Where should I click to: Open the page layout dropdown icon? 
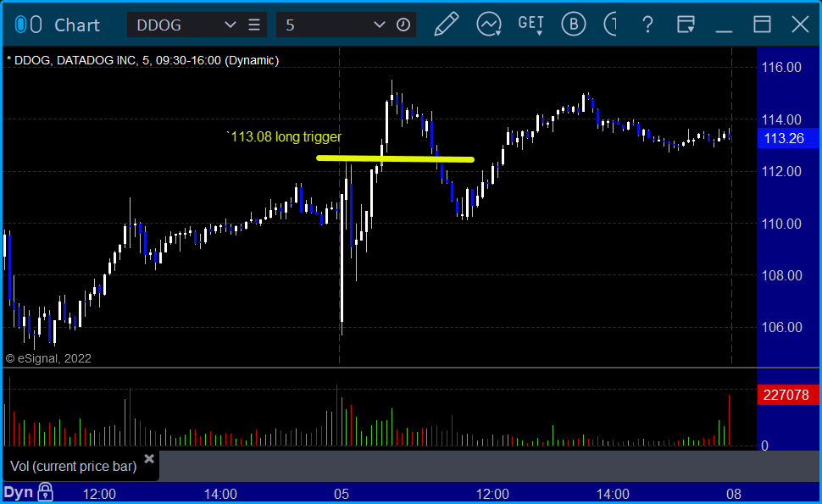(686, 25)
